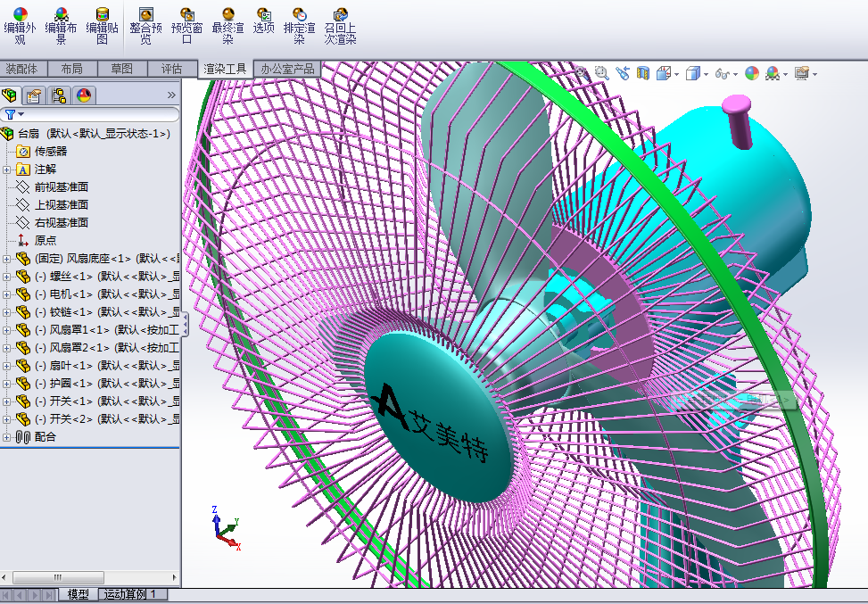868x604 pixels.
Task: Open the View Settings dropdown arrow
Action: [x=814, y=74]
